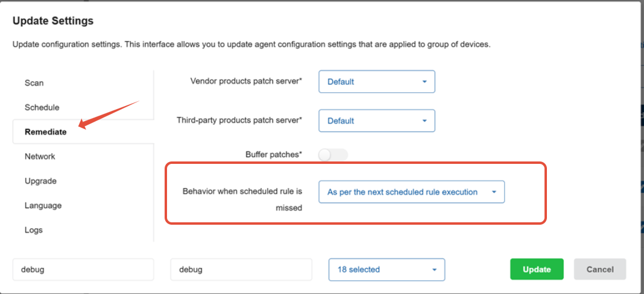644x294 pixels.
Task: Click caret arrow beside next scheduled rule execution
Action: coord(494,192)
